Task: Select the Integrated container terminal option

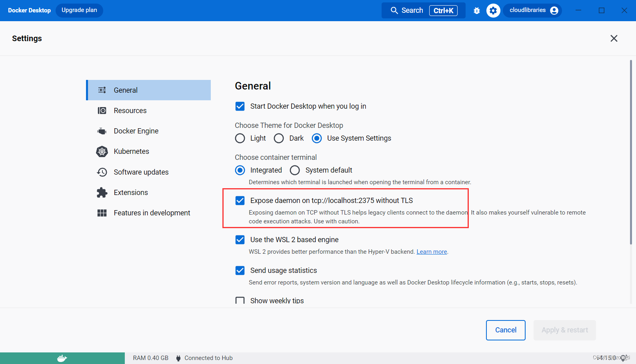Action: coord(240,170)
